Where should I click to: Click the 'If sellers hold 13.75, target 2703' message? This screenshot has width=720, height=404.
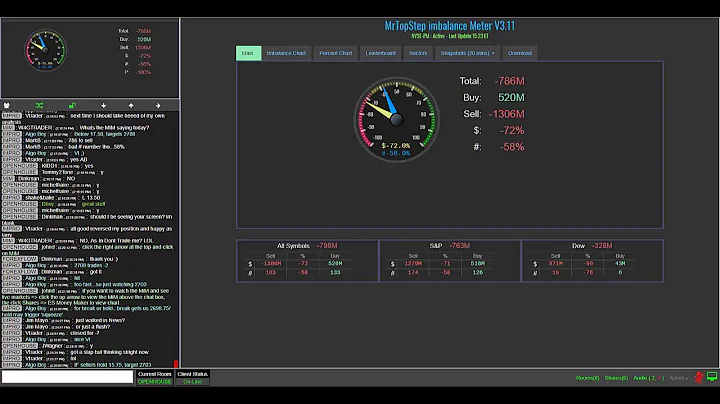pos(112,365)
